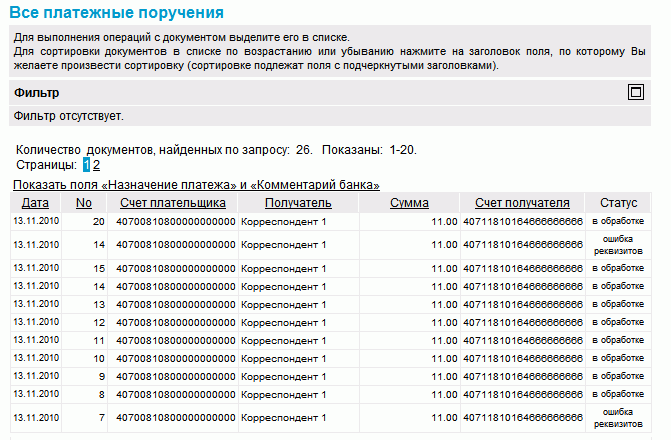Select current page 1 in the pager
Viewport: 671px width, 440px height.
(86, 165)
